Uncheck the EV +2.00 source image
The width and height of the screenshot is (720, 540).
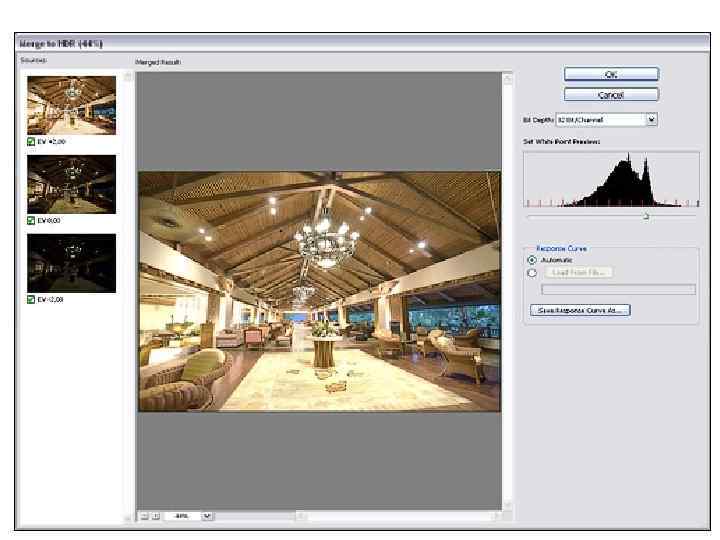point(31,142)
